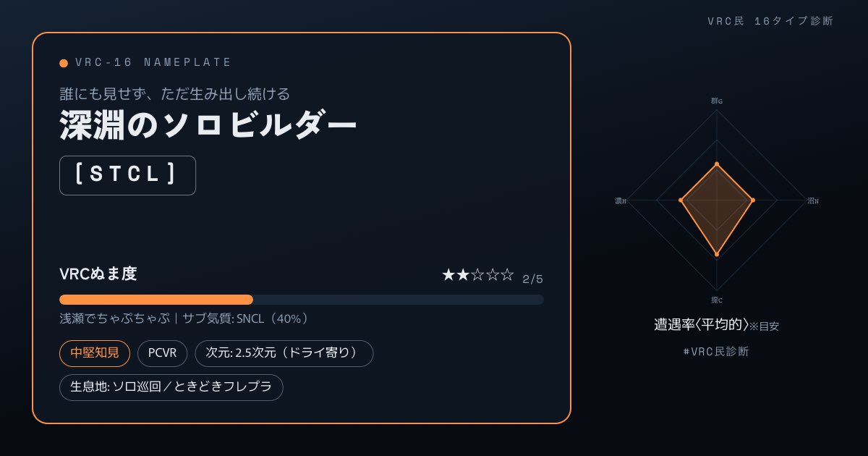Viewport: 868px width, 456px height.
Task: Select the PCVR chip
Action: point(163,353)
